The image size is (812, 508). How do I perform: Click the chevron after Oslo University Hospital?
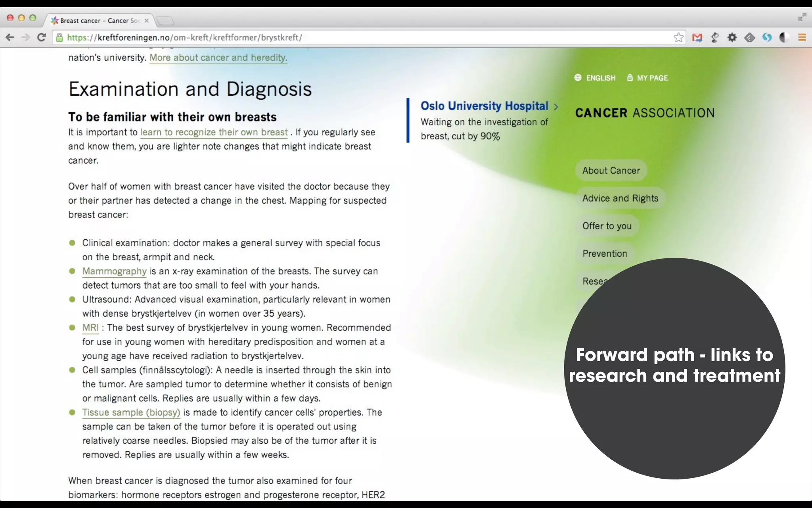pyautogui.click(x=556, y=107)
